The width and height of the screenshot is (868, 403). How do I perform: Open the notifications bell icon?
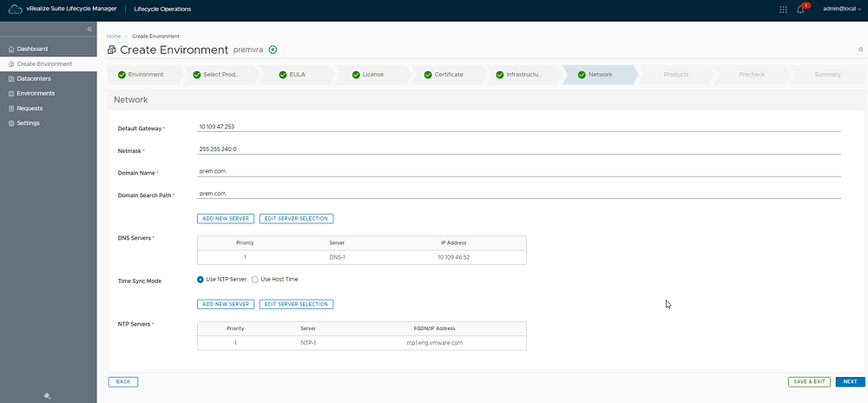800,10
